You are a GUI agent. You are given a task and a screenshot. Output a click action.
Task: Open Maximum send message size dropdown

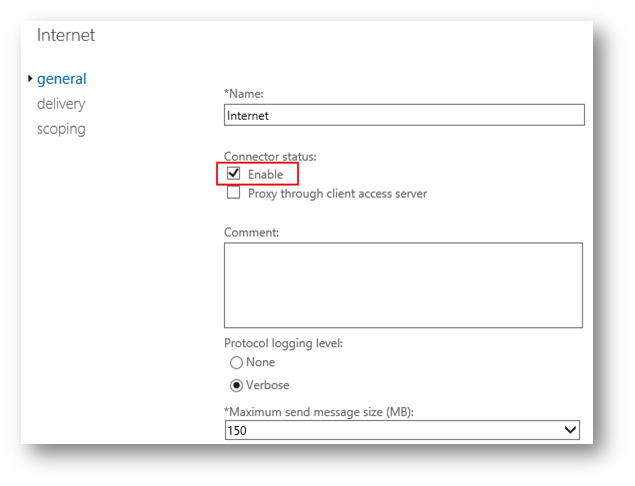[402, 430]
